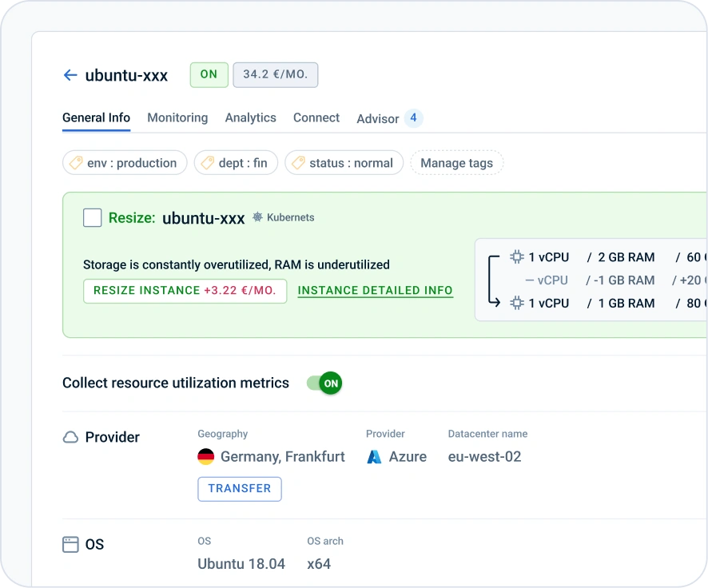Image resolution: width=708 pixels, height=588 pixels.
Task: Click the 34.2 €/MO. price badge
Action: pos(276,74)
